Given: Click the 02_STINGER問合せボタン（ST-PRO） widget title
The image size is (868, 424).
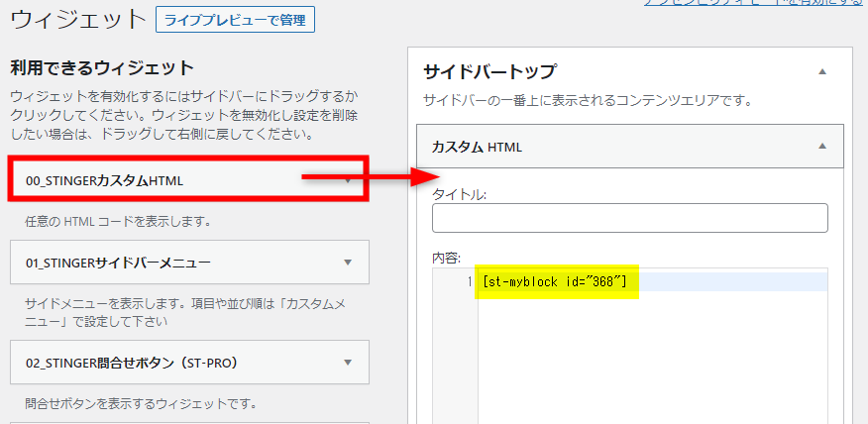Looking at the screenshot, I should click(133, 363).
